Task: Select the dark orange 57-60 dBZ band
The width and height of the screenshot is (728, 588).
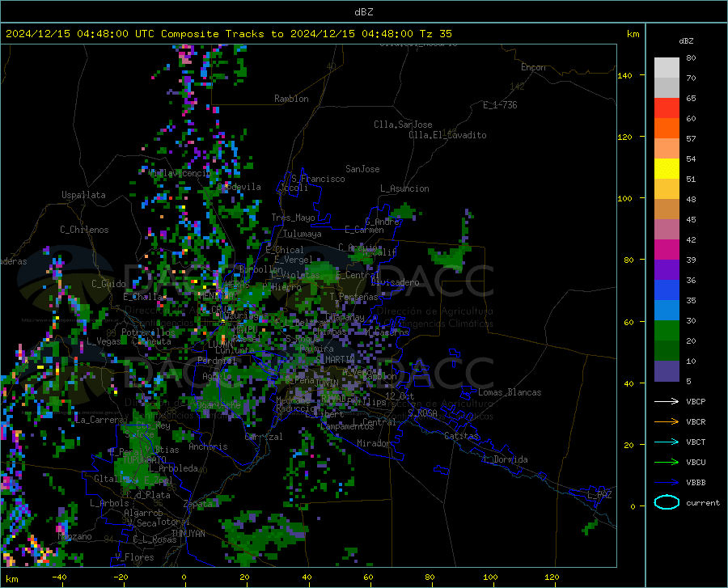Action: point(667,129)
